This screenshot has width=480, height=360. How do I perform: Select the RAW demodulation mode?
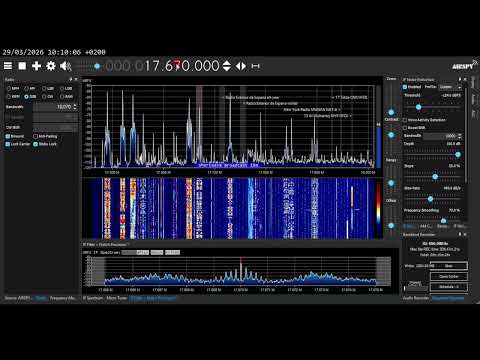coord(66,96)
